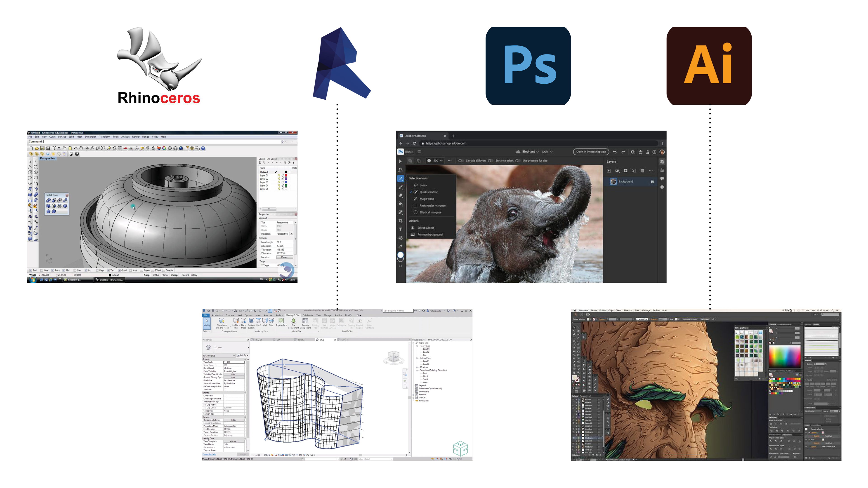Screen dimensions: 868x488
Task: Select the Eyedropper tool in Photoshop toolbar
Action: 401,247
